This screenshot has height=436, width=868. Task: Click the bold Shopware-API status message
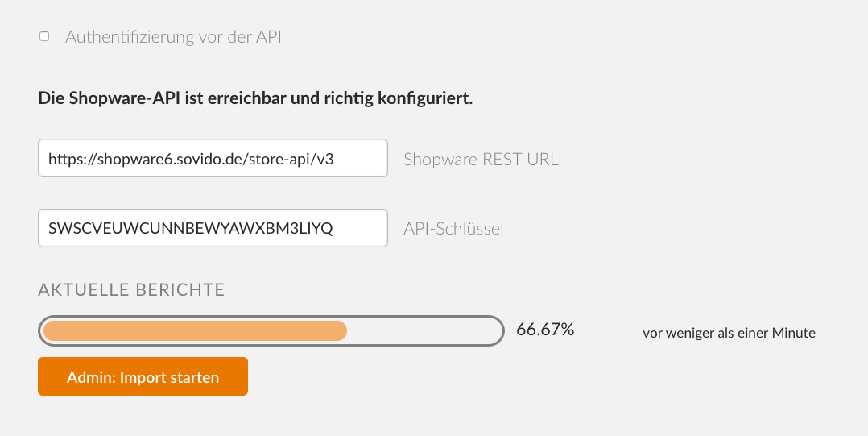(x=255, y=98)
